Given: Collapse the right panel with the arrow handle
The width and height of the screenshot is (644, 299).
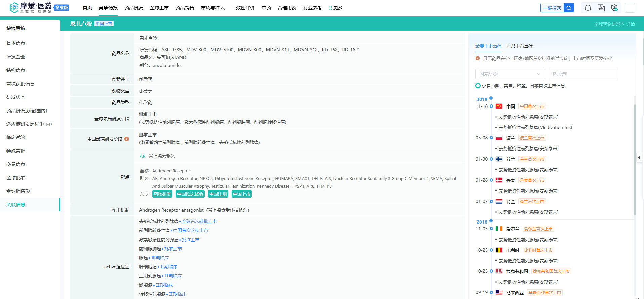Looking at the screenshot, I should click(x=639, y=157).
